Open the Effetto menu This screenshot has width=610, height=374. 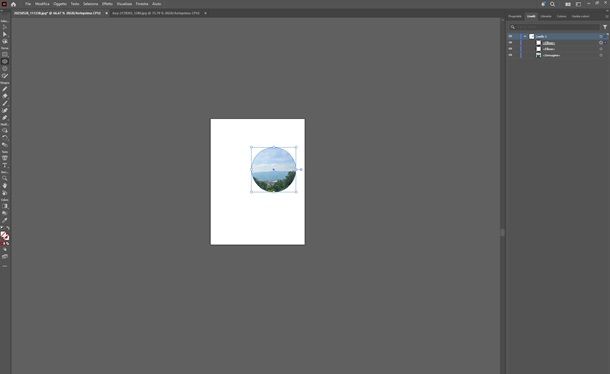click(x=107, y=4)
